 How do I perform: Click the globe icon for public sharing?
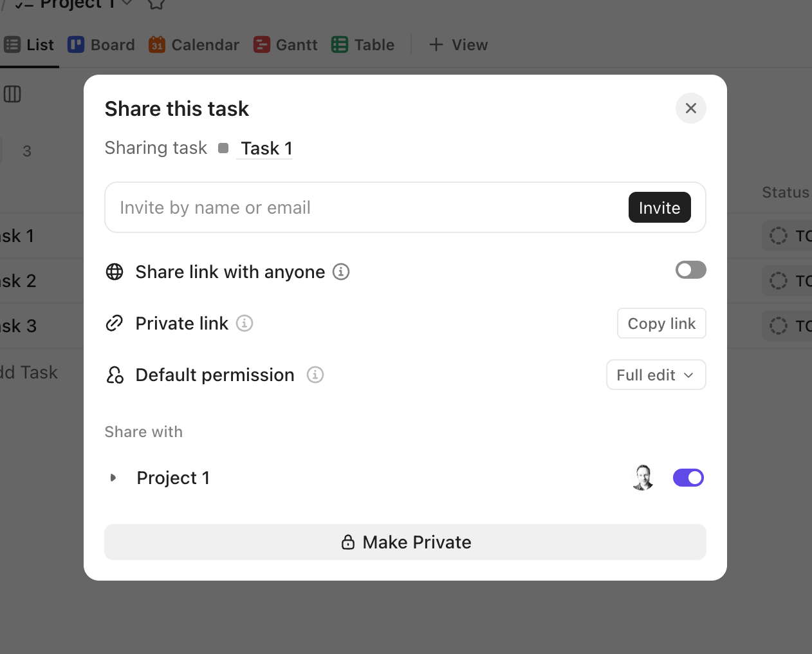pyautogui.click(x=115, y=272)
